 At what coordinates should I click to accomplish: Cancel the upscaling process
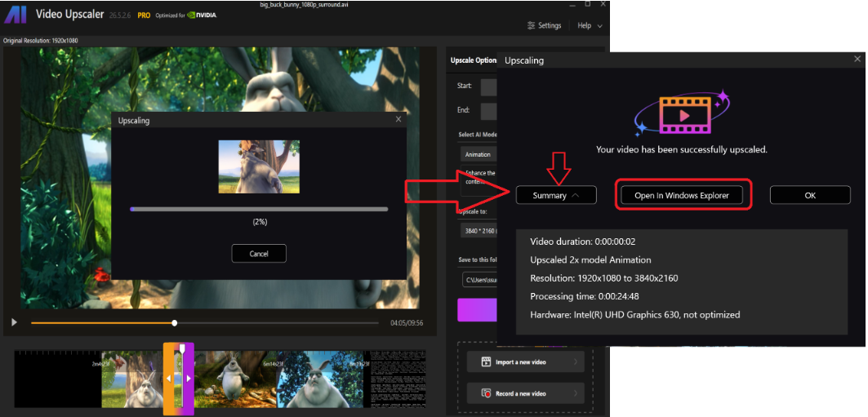(x=259, y=253)
